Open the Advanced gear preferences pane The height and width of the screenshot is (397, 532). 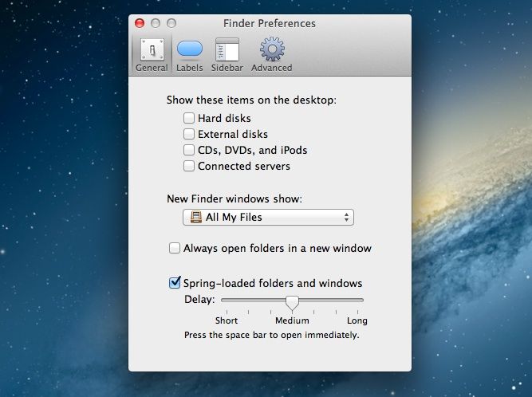click(271, 54)
